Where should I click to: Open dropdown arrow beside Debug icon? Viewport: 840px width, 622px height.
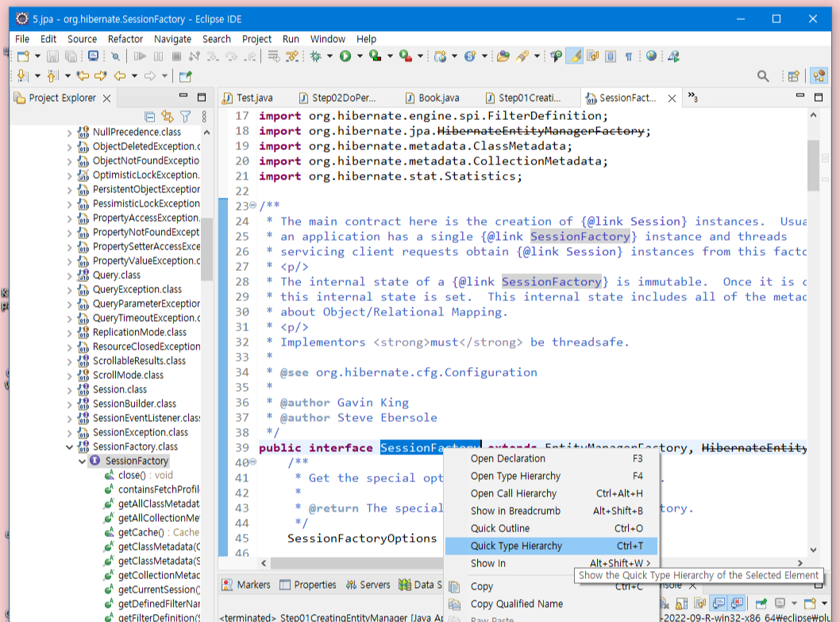[329, 56]
